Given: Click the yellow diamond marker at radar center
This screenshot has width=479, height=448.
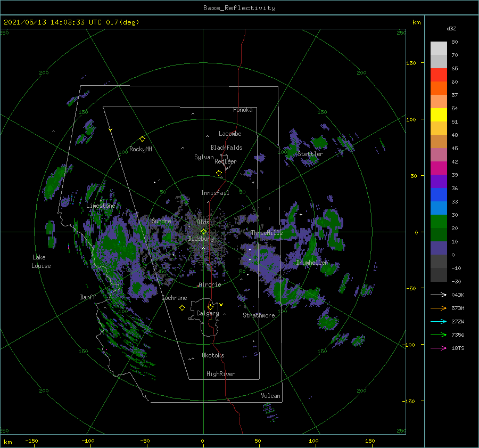Looking at the screenshot, I should coord(203,232).
